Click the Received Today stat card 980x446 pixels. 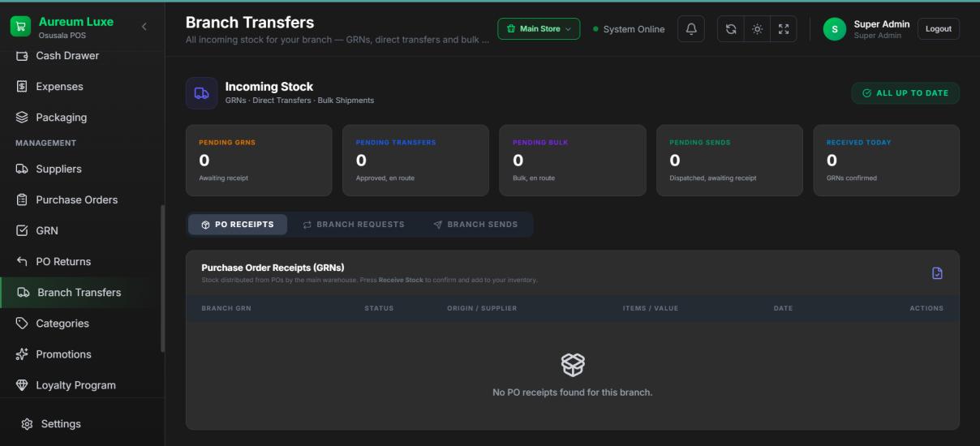(887, 161)
